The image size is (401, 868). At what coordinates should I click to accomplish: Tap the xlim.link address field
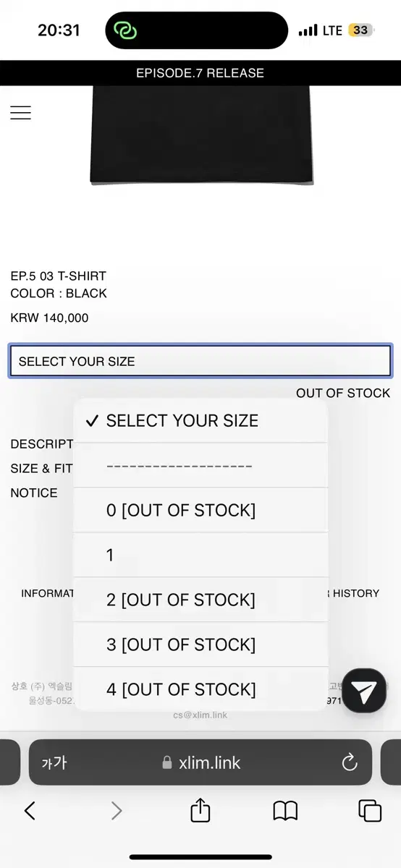coord(200,762)
